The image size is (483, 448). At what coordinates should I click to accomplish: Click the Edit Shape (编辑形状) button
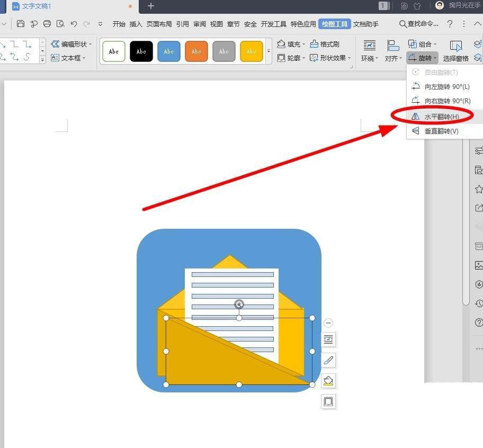coord(71,44)
